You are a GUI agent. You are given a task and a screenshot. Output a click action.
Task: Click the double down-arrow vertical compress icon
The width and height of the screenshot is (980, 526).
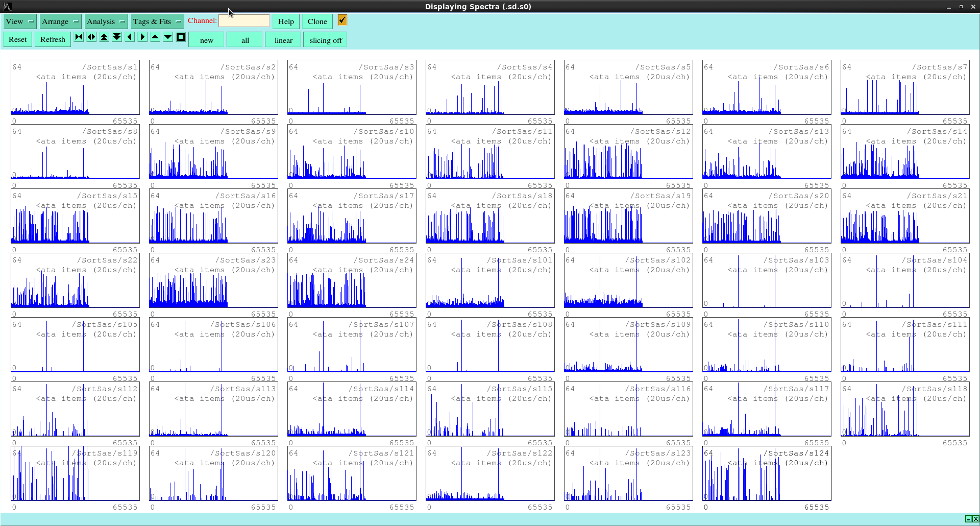[x=117, y=37]
